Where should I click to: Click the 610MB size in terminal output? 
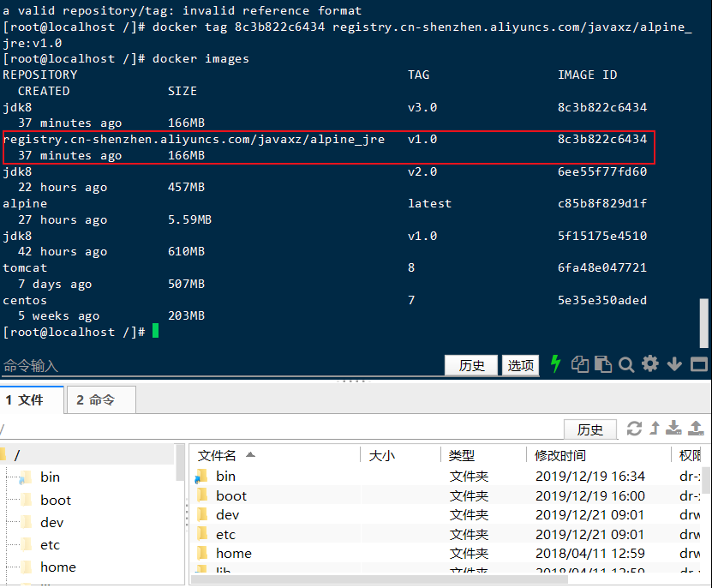186,252
